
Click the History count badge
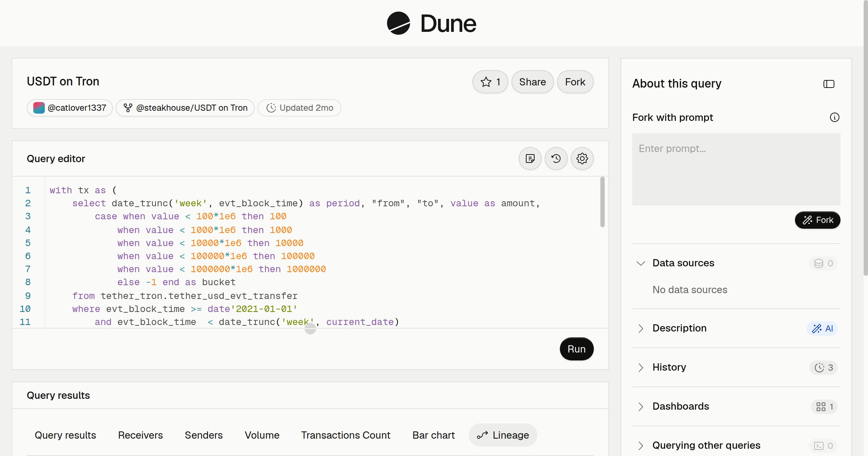coord(824,367)
